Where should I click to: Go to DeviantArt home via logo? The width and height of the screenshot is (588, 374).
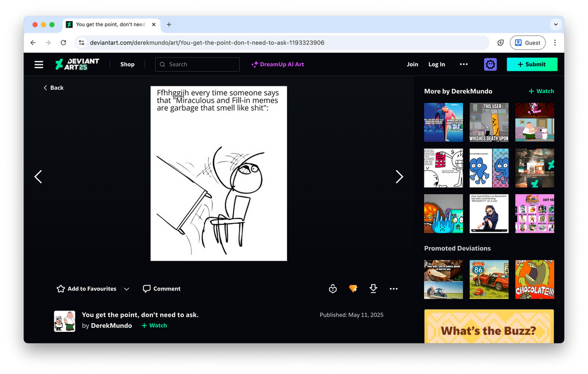pos(77,64)
